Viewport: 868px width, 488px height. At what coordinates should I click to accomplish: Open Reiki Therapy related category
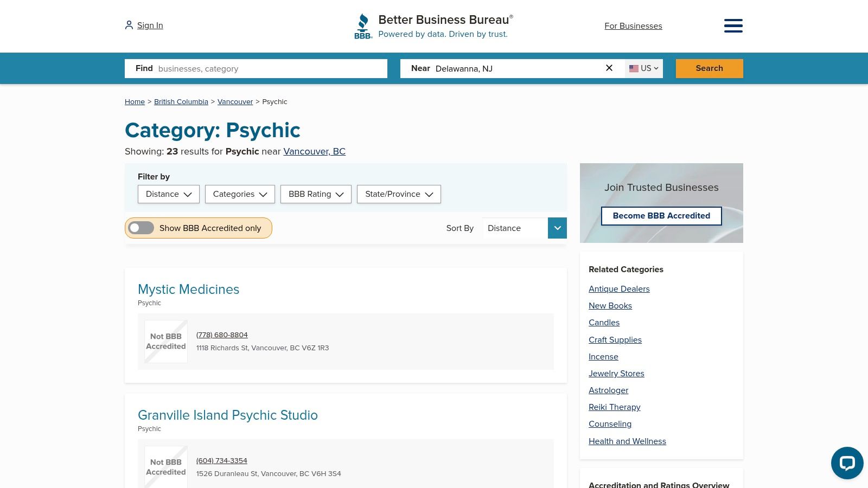point(615,407)
